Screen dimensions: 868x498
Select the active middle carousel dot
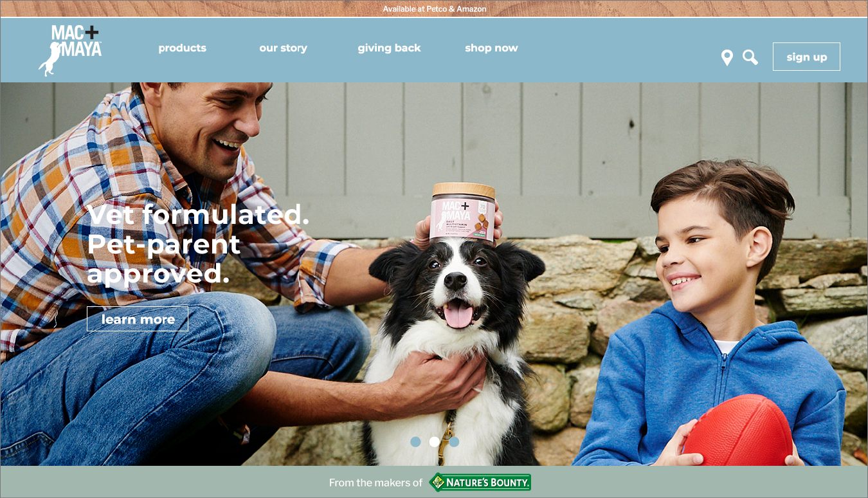click(x=435, y=442)
